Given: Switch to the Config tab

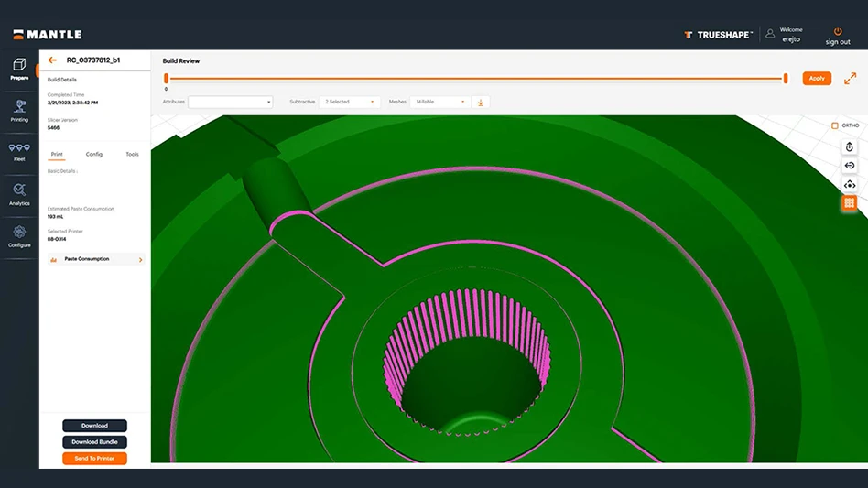Looking at the screenshot, I should [94, 154].
